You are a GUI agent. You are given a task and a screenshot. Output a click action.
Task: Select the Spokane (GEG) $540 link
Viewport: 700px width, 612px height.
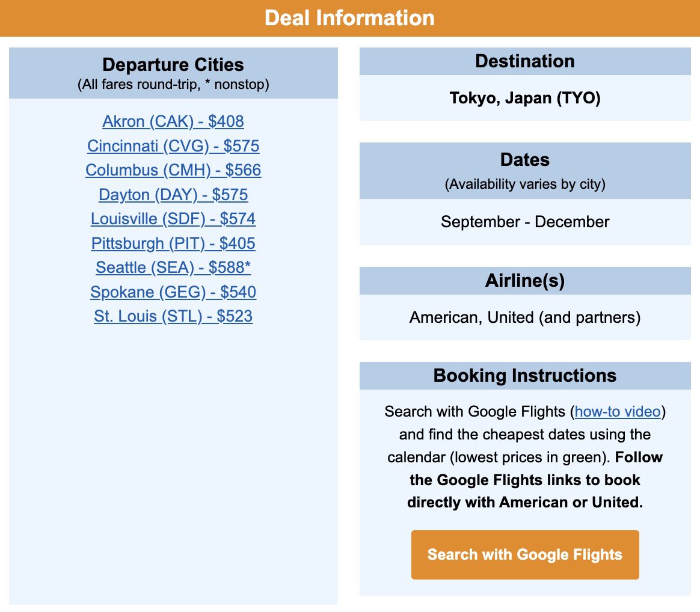(x=173, y=292)
